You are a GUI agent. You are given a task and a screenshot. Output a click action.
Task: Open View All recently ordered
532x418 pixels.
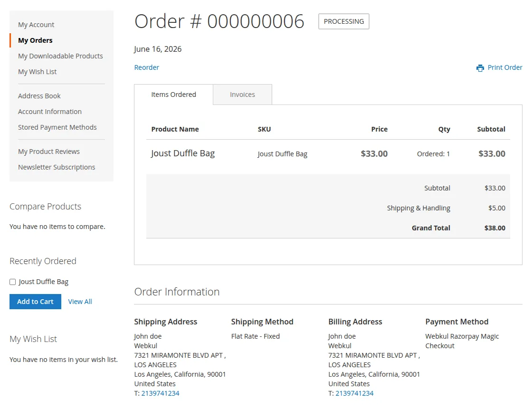(80, 302)
